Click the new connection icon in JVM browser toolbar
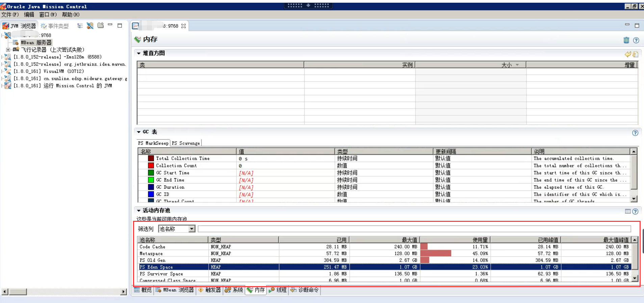Screen dimensions: 644x303 click(90, 26)
